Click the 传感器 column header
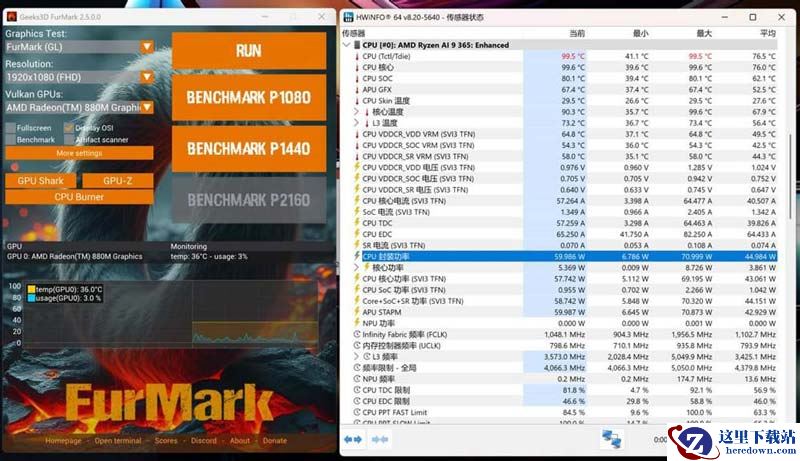 pyautogui.click(x=354, y=34)
